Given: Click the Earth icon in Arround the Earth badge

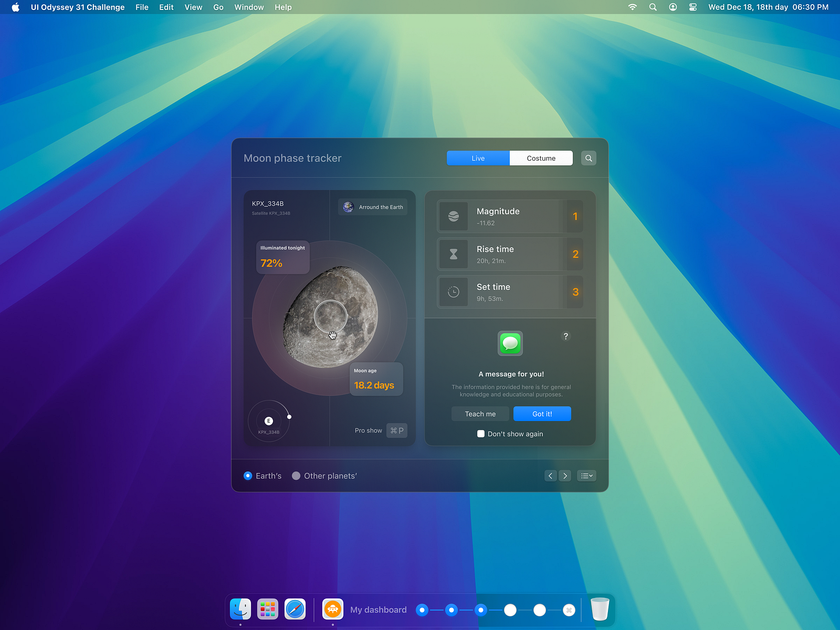Looking at the screenshot, I should [348, 207].
